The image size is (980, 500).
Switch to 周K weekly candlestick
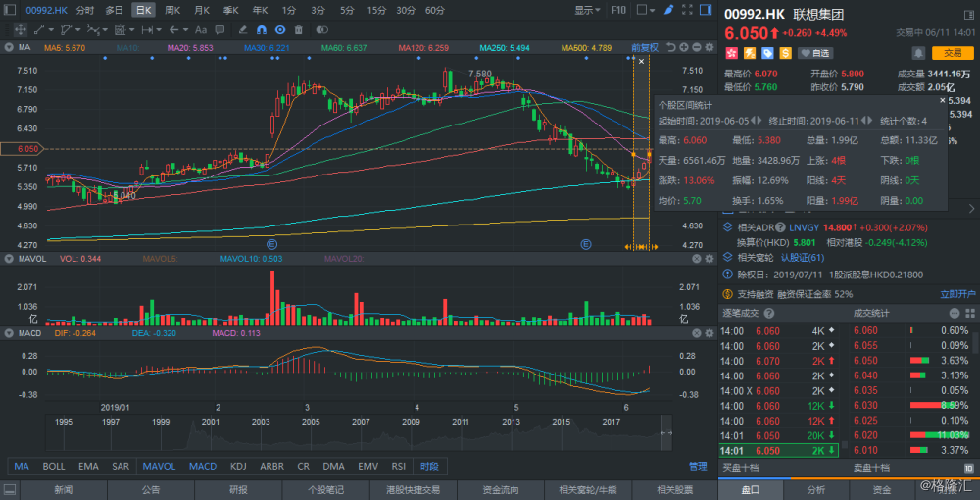coord(173,10)
